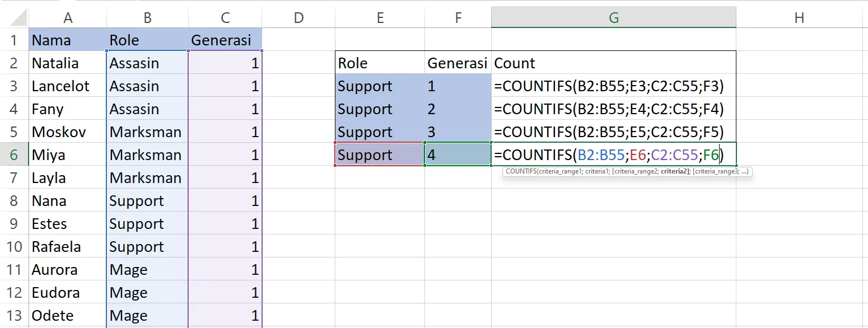Image resolution: width=868 pixels, height=328 pixels.
Task: Select column header H
Action: (799, 17)
